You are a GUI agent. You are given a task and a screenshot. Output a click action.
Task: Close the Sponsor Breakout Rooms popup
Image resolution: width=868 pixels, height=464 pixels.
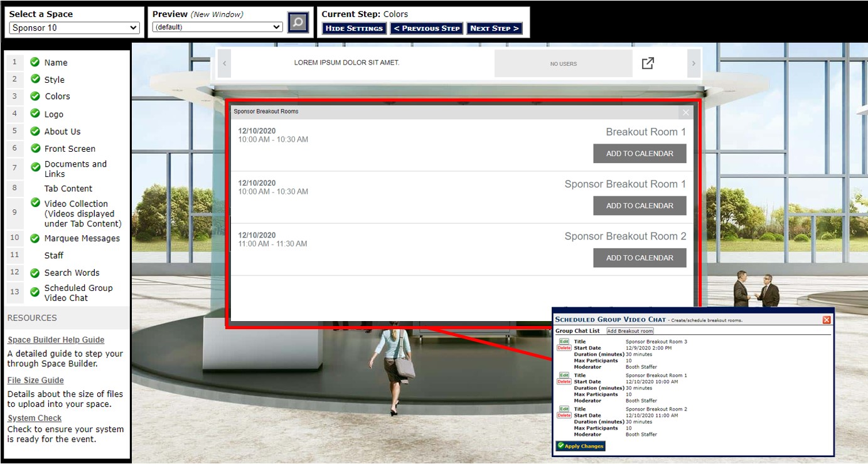coord(685,112)
